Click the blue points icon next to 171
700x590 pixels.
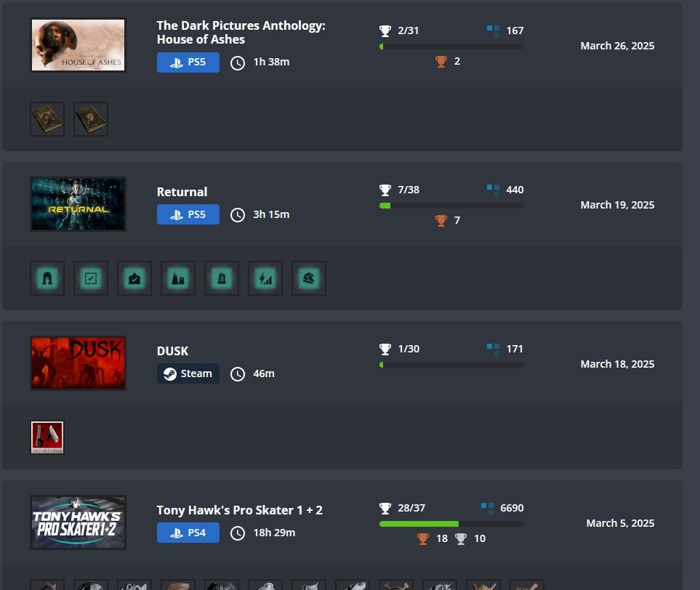pyautogui.click(x=493, y=349)
